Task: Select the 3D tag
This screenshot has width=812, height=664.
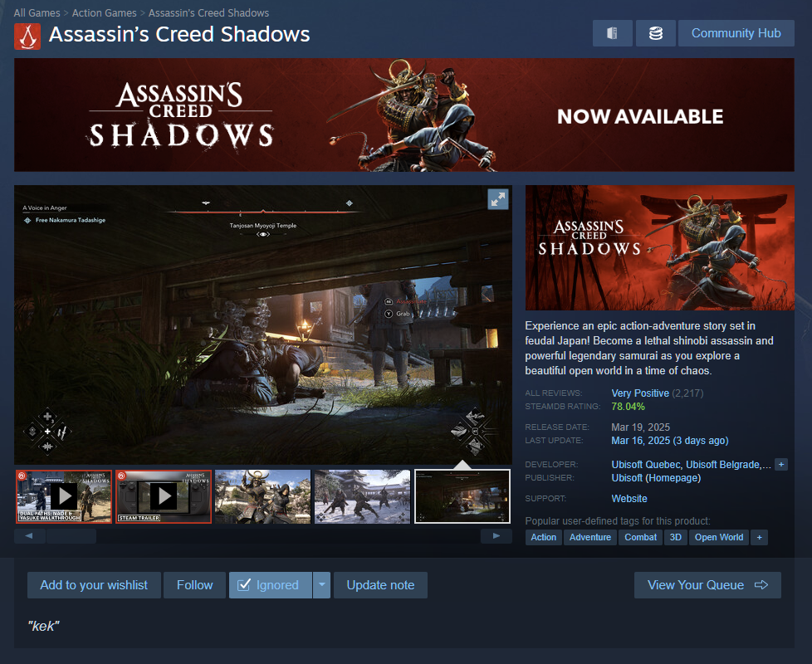Action: pos(675,537)
